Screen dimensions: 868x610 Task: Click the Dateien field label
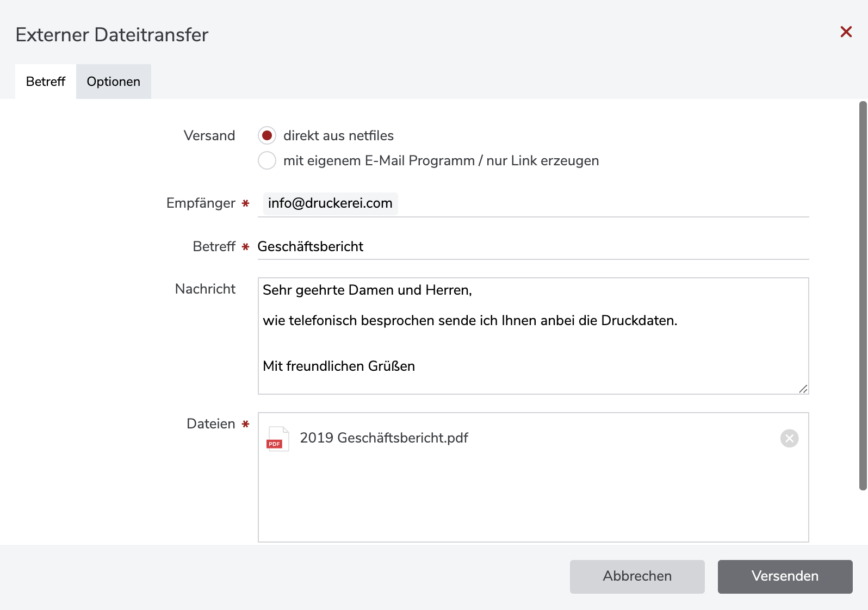tap(210, 424)
